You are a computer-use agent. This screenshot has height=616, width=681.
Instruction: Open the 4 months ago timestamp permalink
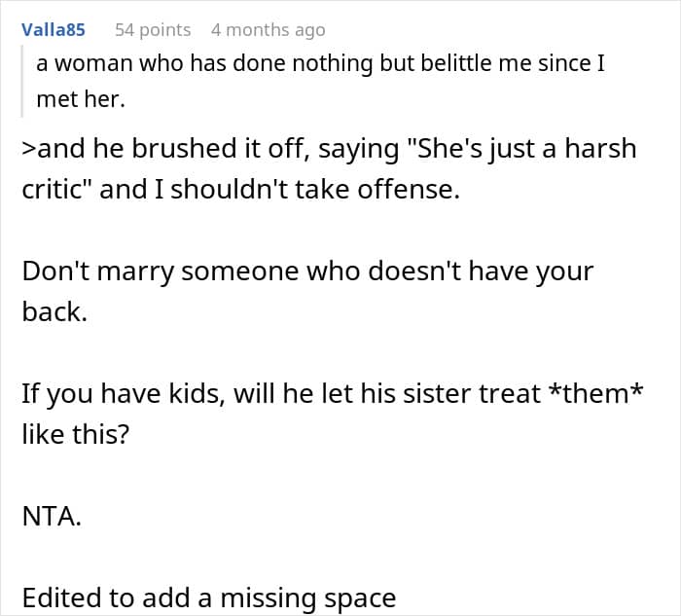coord(268,30)
